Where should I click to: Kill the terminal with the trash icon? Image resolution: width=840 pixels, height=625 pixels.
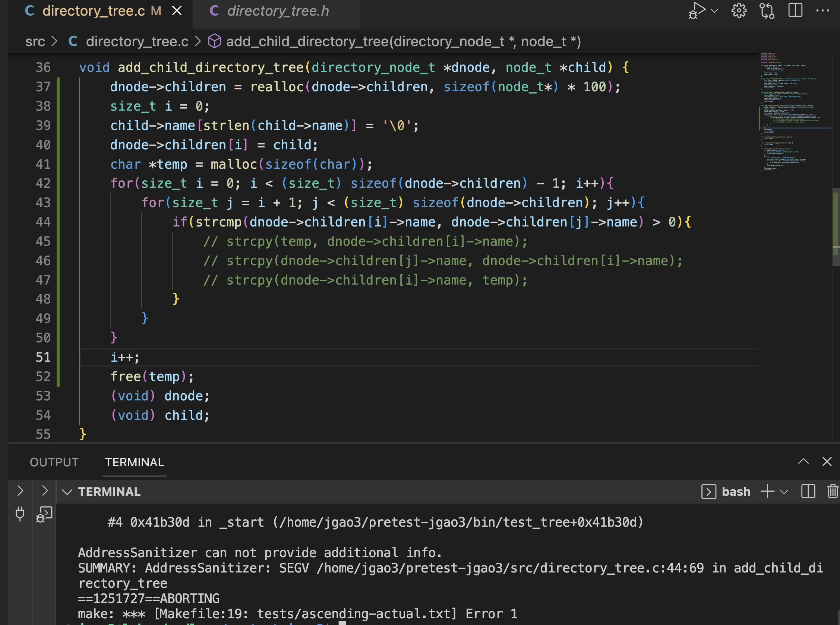pos(833,491)
